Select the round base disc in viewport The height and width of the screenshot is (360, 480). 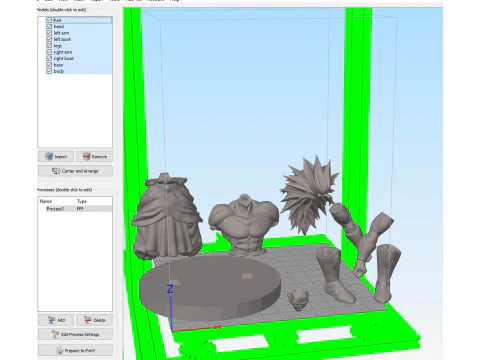point(210,288)
